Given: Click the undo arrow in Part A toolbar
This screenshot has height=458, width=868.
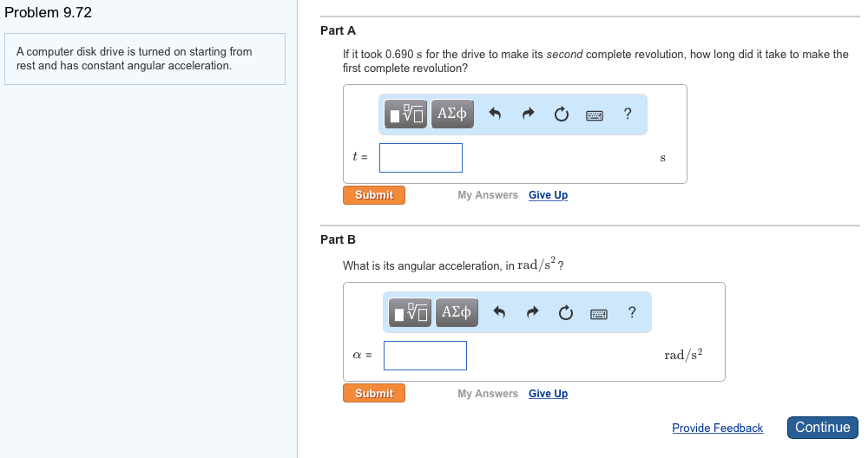Looking at the screenshot, I should 496,114.
